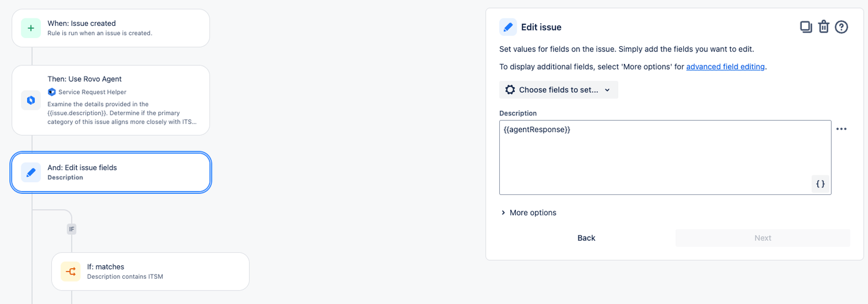The width and height of the screenshot is (868, 304).
Task: Click the pencil icon in Edit issue header
Action: [x=508, y=27]
